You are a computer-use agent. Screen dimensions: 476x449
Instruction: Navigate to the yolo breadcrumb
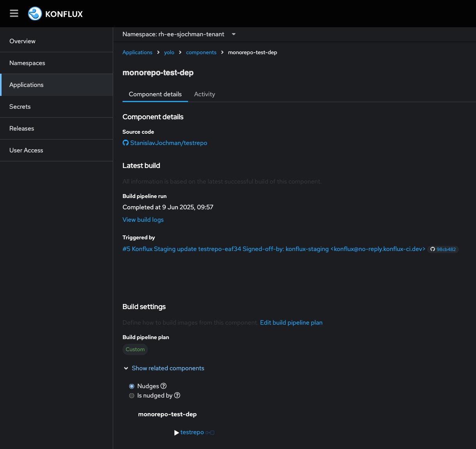click(x=169, y=53)
